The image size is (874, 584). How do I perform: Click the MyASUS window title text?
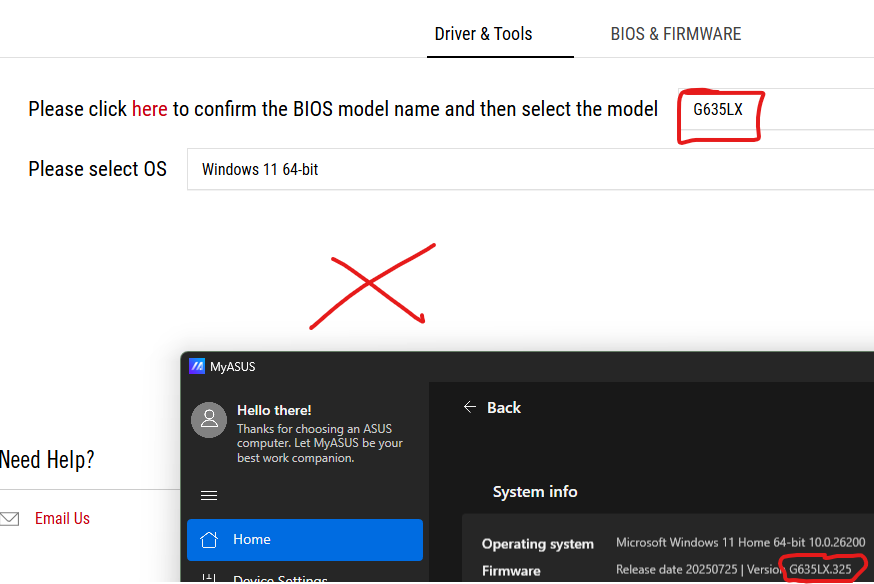point(232,367)
